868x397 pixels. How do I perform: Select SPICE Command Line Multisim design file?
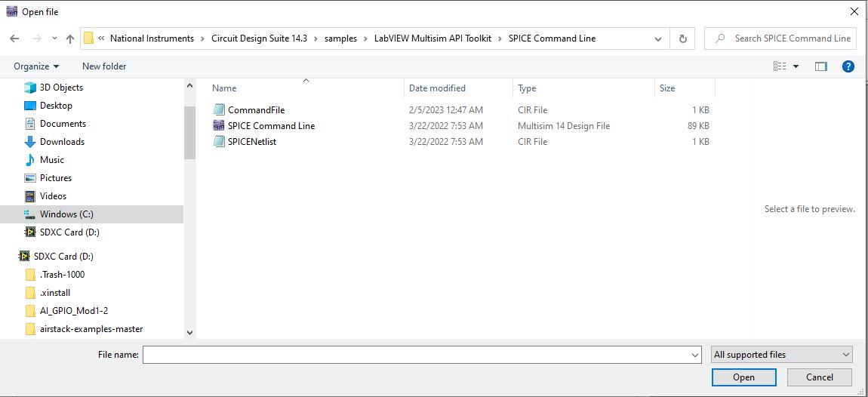click(x=271, y=126)
